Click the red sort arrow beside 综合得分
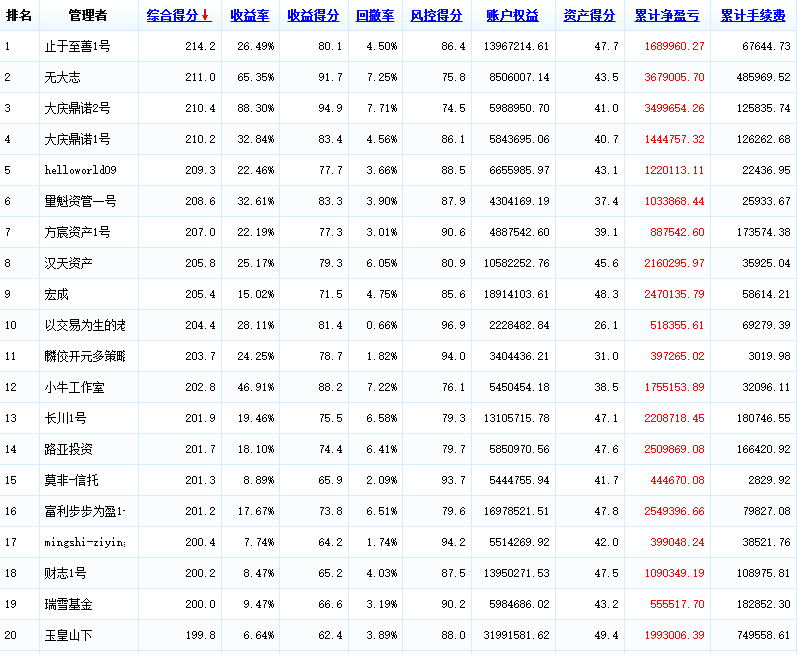 point(205,16)
